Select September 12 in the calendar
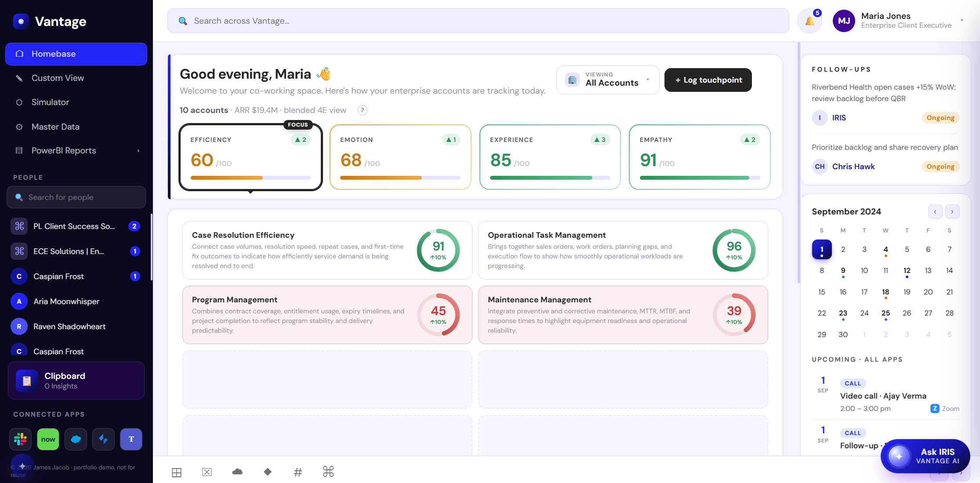 907,271
